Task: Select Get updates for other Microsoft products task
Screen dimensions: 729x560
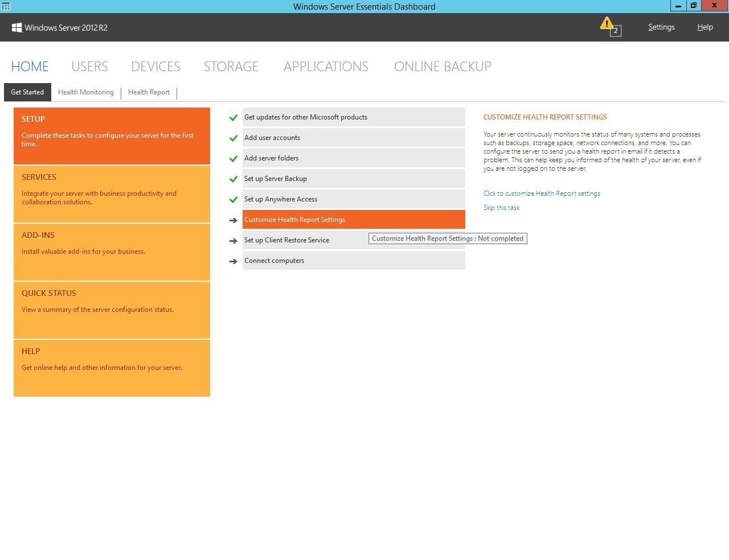Action: click(x=354, y=117)
